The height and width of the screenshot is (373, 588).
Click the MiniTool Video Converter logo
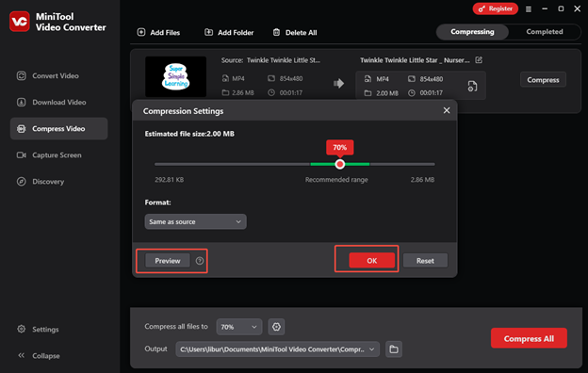click(x=20, y=22)
